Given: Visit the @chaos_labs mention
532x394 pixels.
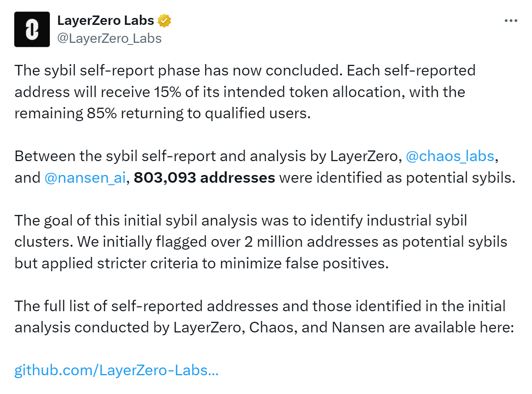Looking at the screenshot, I should pos(450,156).
